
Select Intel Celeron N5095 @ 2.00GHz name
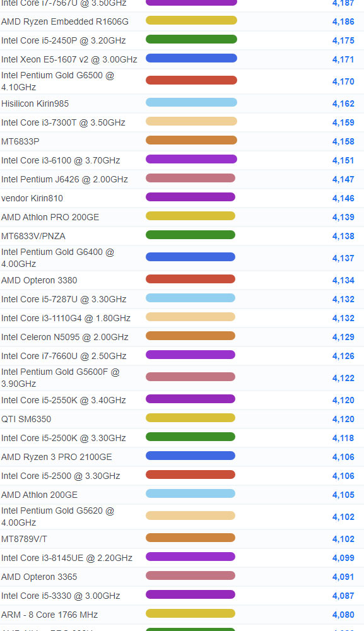coord(65,337)
